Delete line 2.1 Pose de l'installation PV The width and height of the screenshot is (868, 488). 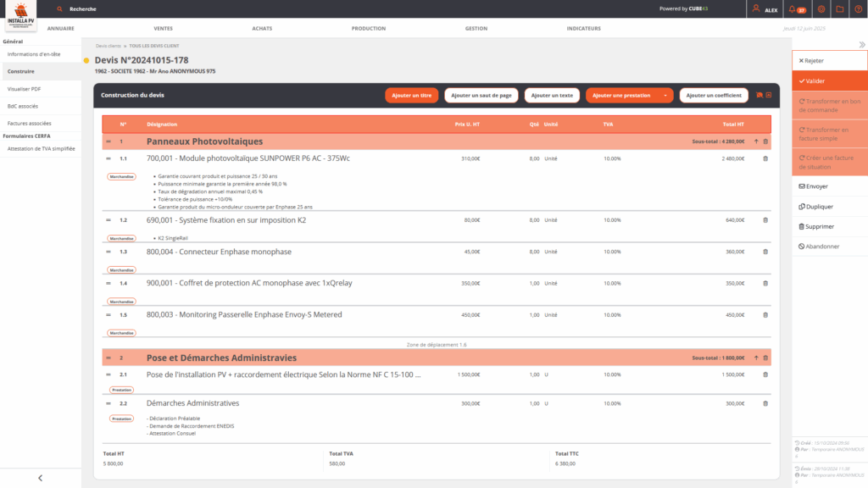765,374
